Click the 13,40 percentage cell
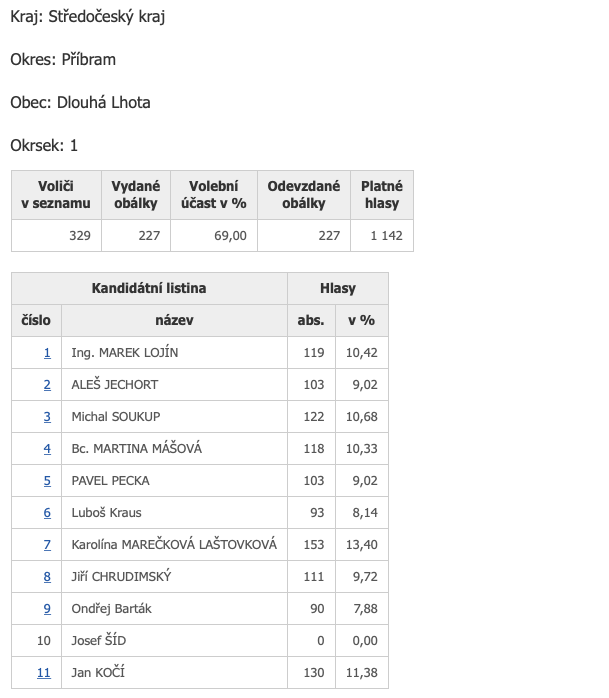 pyautogui.click(x=360, y=545)
